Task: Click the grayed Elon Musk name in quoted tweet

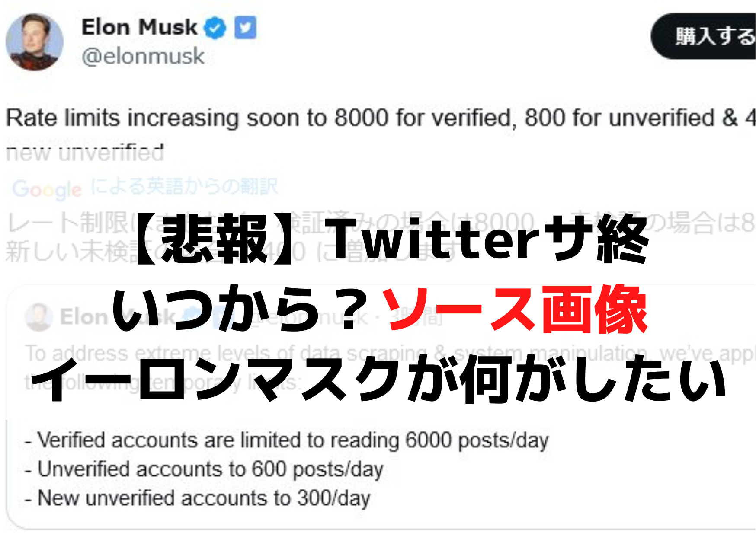Action: (108, 316)
